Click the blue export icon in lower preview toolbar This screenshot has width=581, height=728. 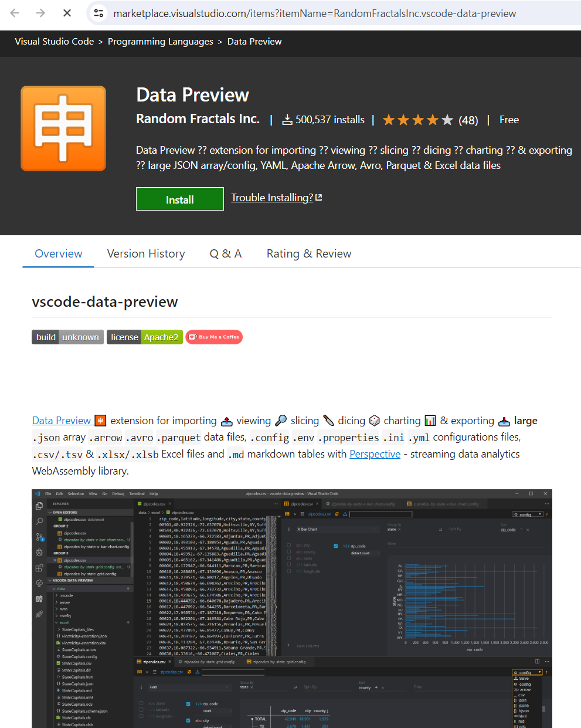[196, 672]
